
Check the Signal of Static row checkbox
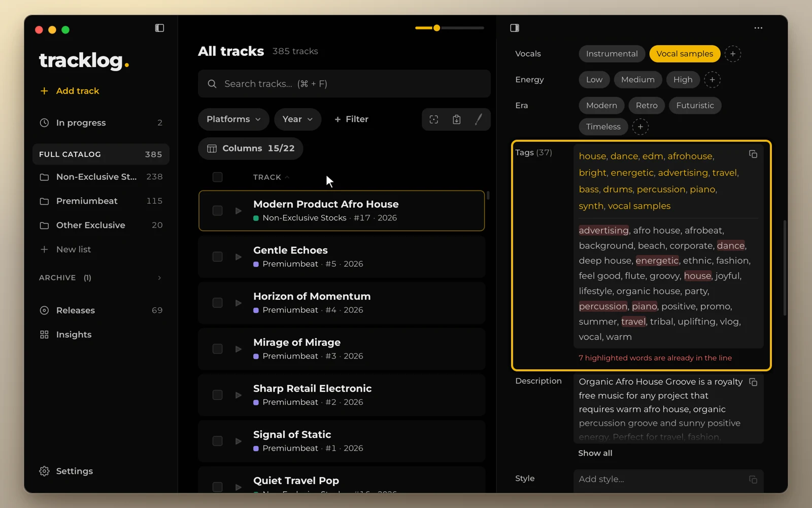pos(218,441)
